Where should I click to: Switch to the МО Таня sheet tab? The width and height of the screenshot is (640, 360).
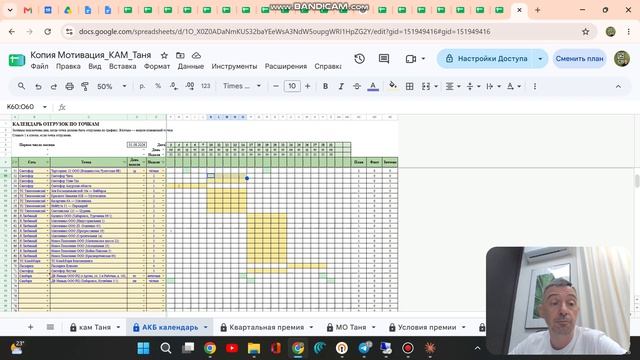click(351, 327)
